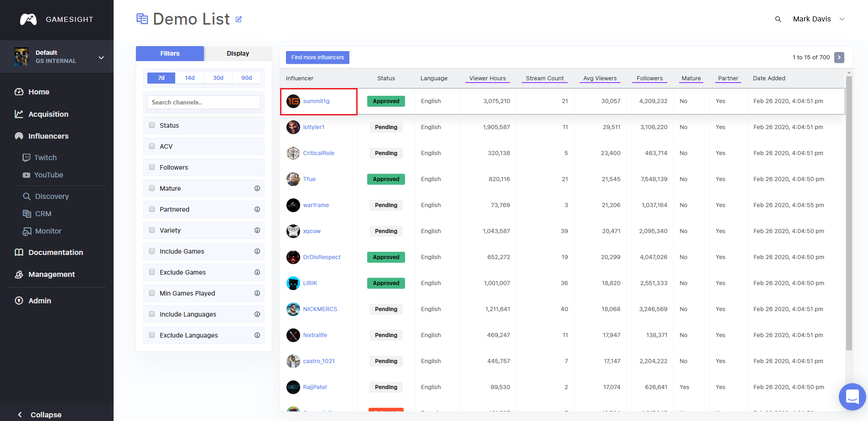Screen dimensions: 868x421
Task: Enable the Exclude Games checkbox
Action: tap(152, 272)
